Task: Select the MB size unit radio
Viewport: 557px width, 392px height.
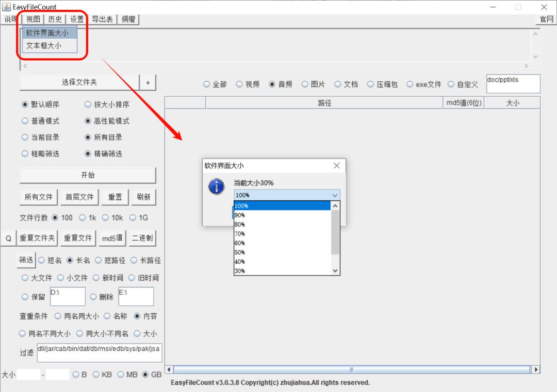Action: pos(127,374)
